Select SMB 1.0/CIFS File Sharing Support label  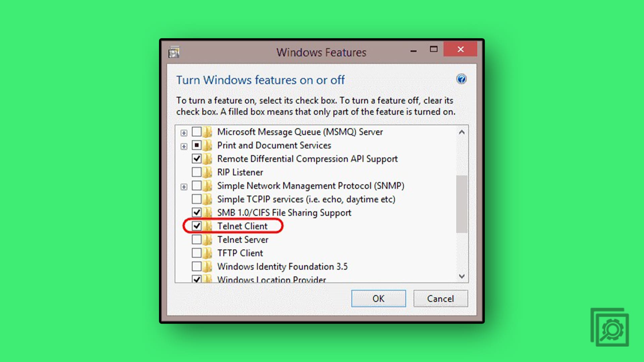284,213
